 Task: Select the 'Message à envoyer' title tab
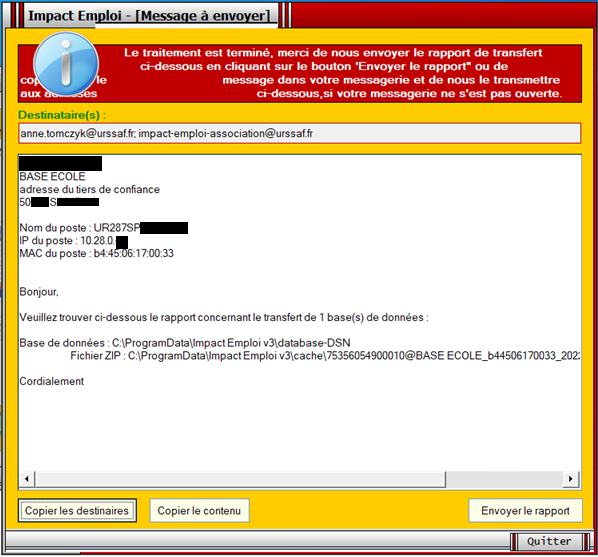[x=149, y=15]
